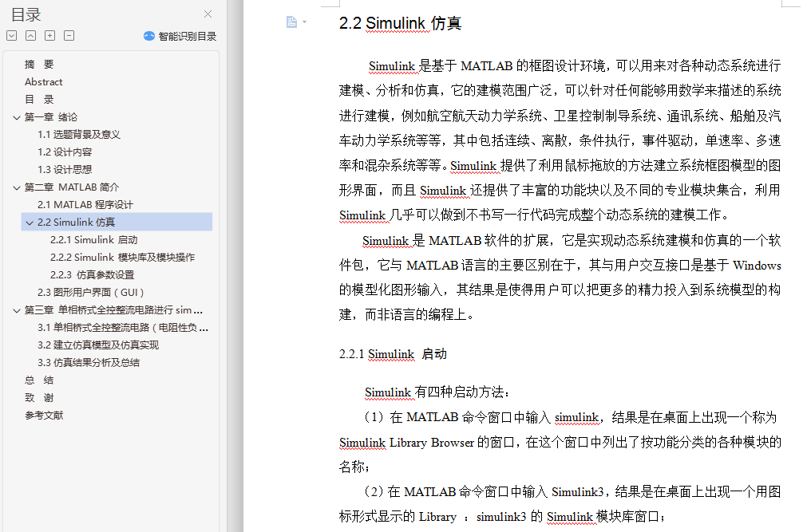807x532 pixels.
Task: Click 智能识别目录 button
Action: 180,36
